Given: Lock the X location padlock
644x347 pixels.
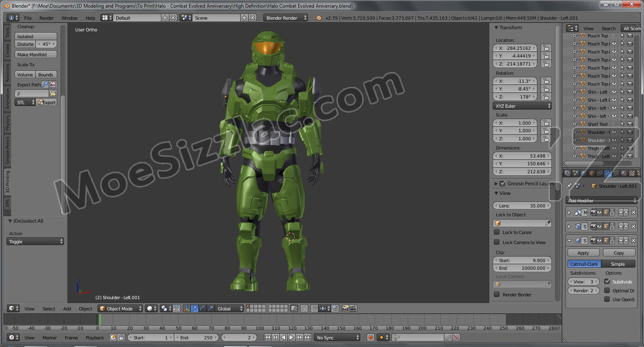Looking at the screenshot, I should pos(546,48).
